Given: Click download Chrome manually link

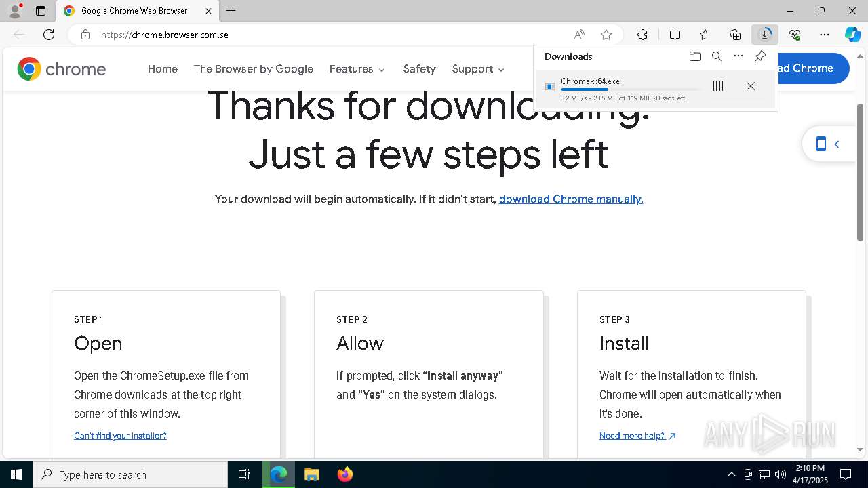Looking at the screenshot, I should (x=571, y=199).
